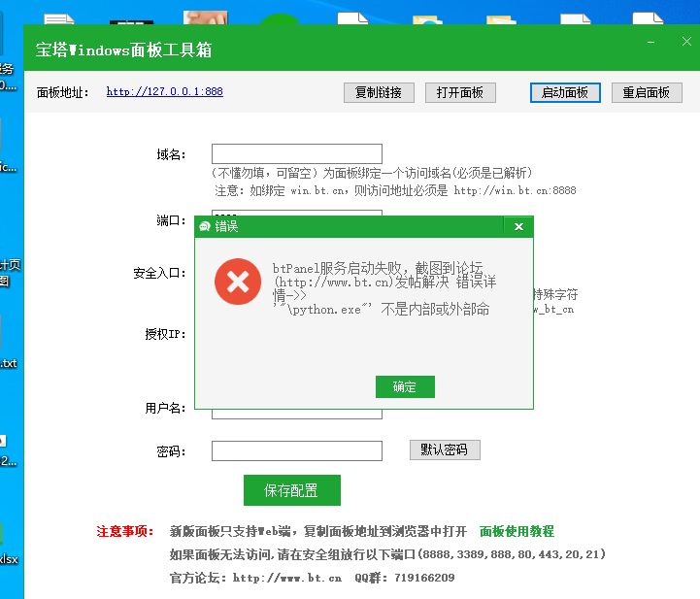Image resolution: width=700 pixels, height=599 pixels.
Task: Click the red error icon in the dialog
Action: [x=238, y=282]
